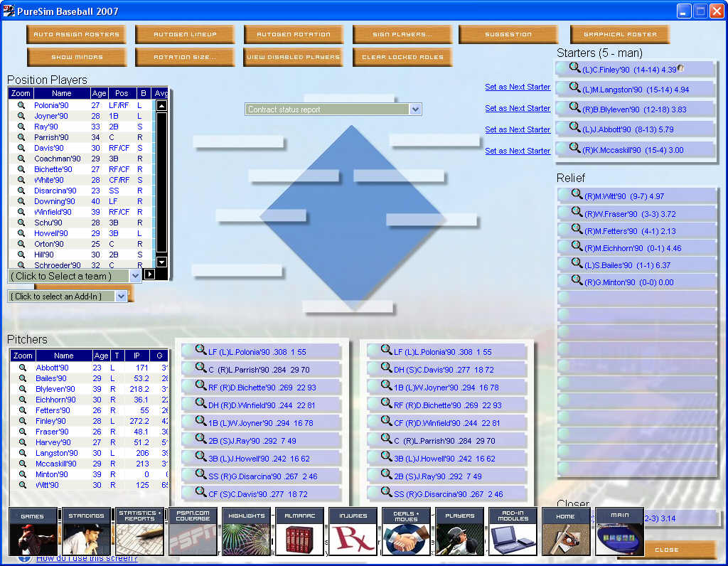Image resolution: width=728 pixels, height=566 pixels.
Task: Click Autogen Rotation button
Action: (294, 34)
